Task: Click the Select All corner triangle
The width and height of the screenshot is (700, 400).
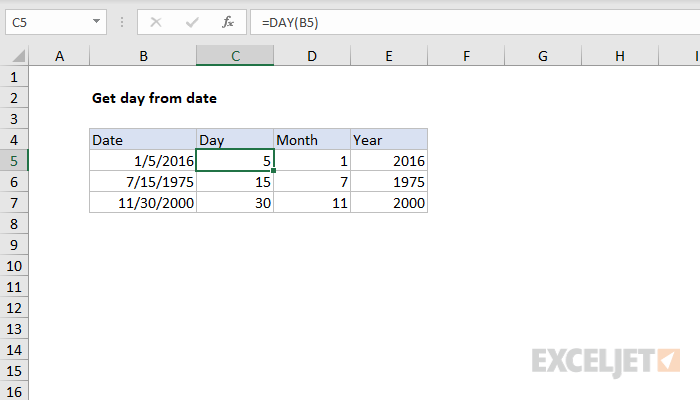Action: click(19, 56)
